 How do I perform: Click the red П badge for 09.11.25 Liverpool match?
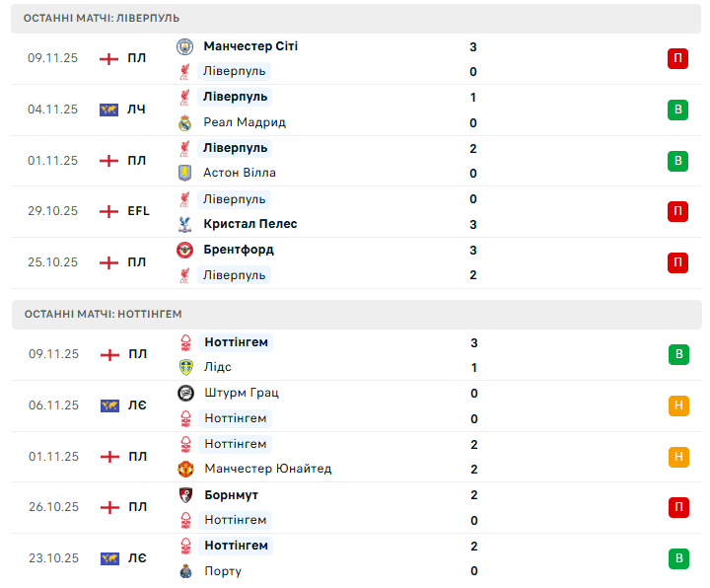(677, 58)
